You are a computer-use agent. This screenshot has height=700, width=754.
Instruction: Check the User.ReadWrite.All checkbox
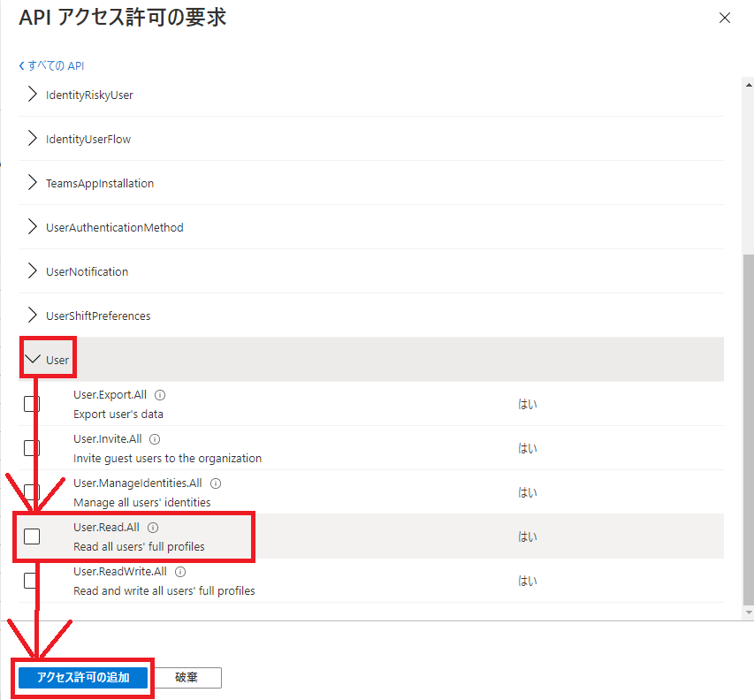[x=31, y=580]
